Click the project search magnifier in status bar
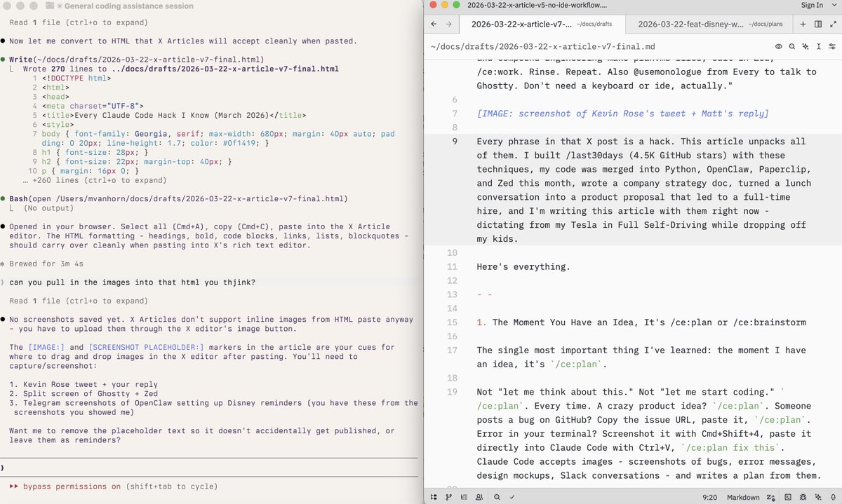The image size is (842, 504). click(497, 497)
